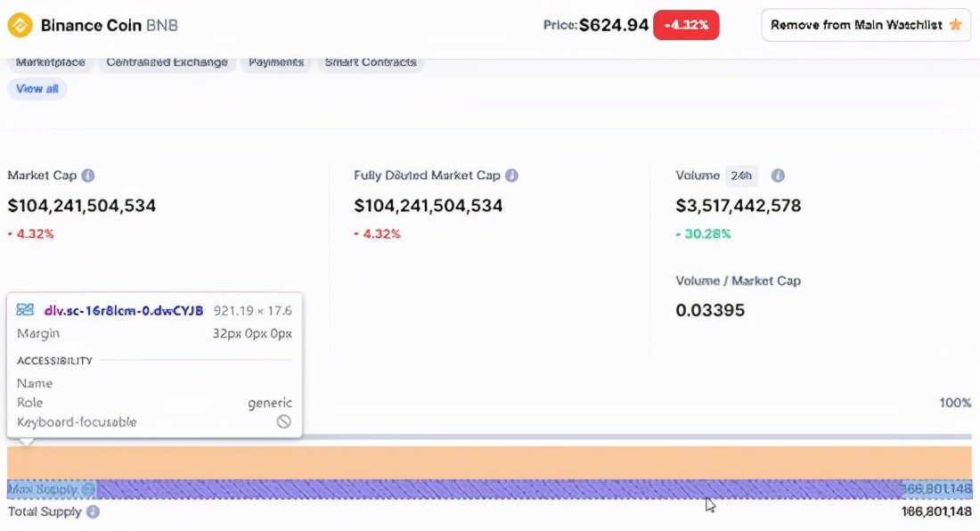Click the Total Supply label
The image size is (980, 531).
[x=45, y=511]
